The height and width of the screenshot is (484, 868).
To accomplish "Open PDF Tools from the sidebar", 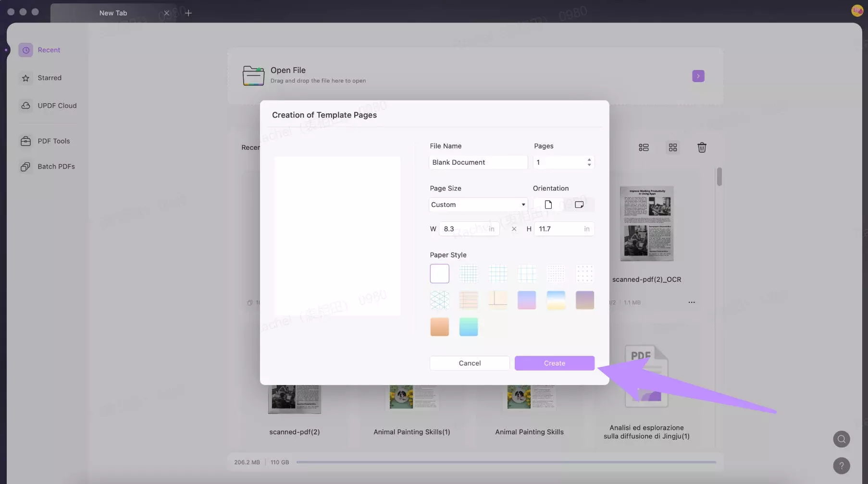I will (x=45, y=141).
